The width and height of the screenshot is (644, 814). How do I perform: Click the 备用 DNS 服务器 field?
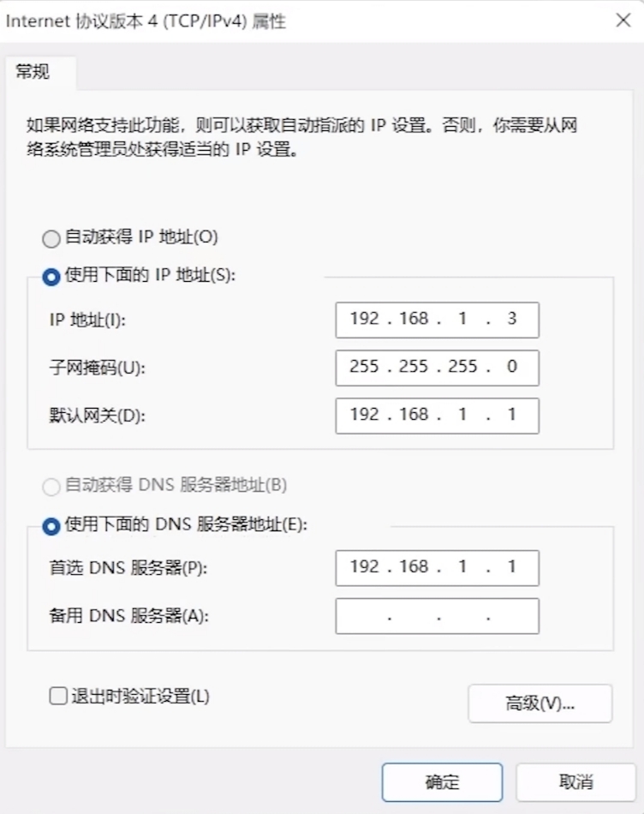point(437,615)
